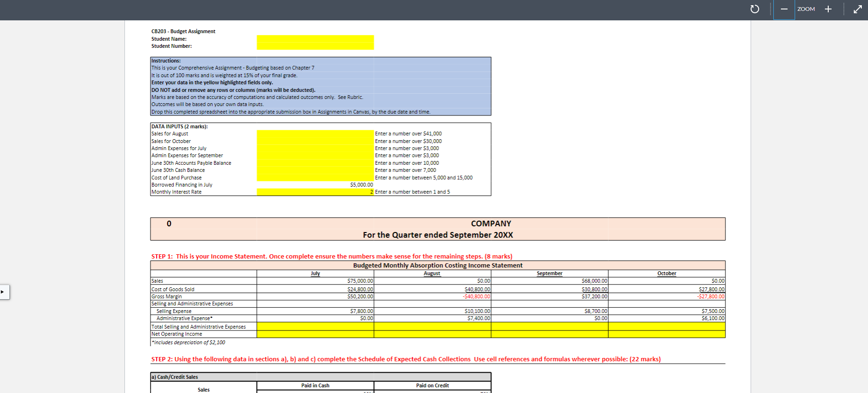This screenshot has width=868, height=393.
Task: Click the September column header
Action: pos(549,273)
